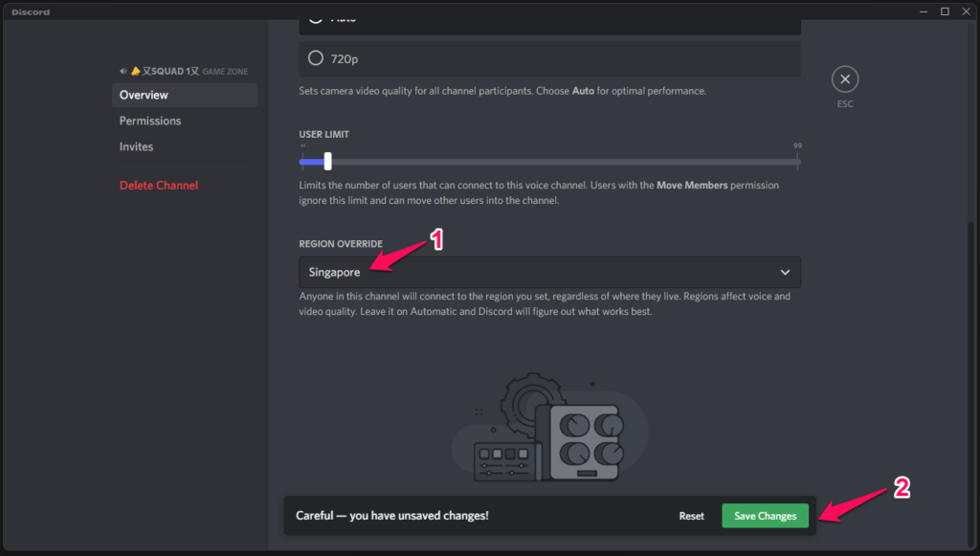
Task: Select the 720p video quality radio button
Action: coord(316,58)
